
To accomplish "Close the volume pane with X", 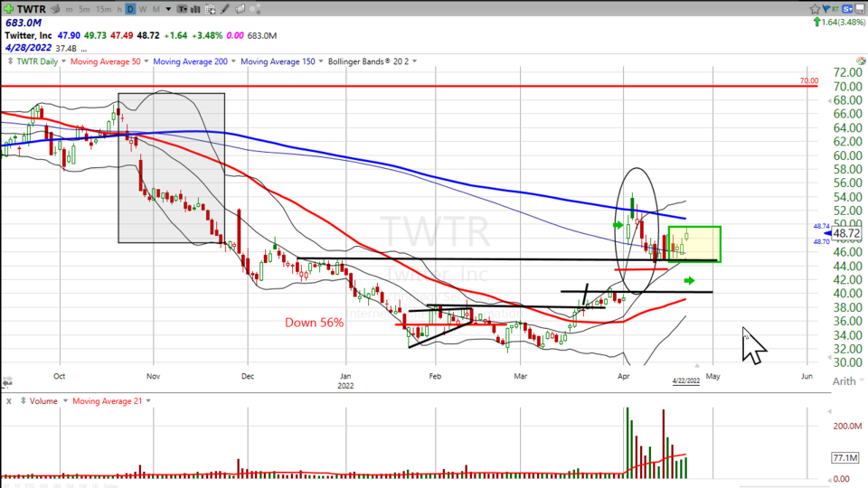I will 8,401.
